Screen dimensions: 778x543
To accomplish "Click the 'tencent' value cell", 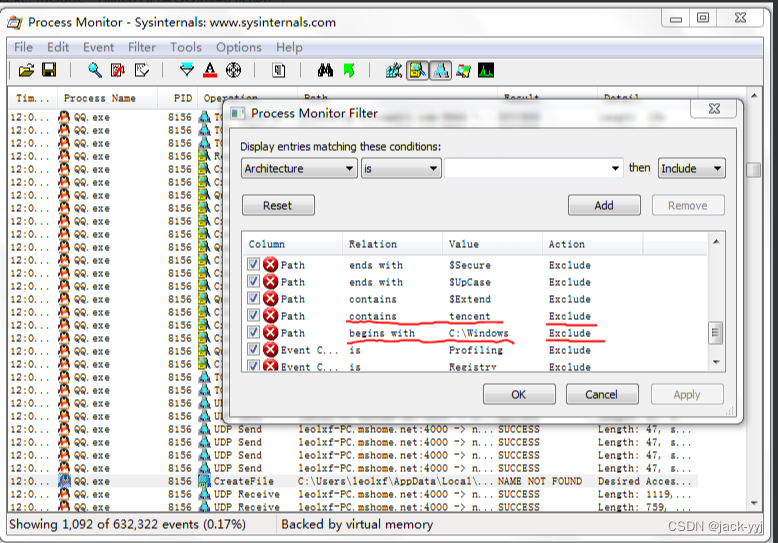I will point(469,316).
